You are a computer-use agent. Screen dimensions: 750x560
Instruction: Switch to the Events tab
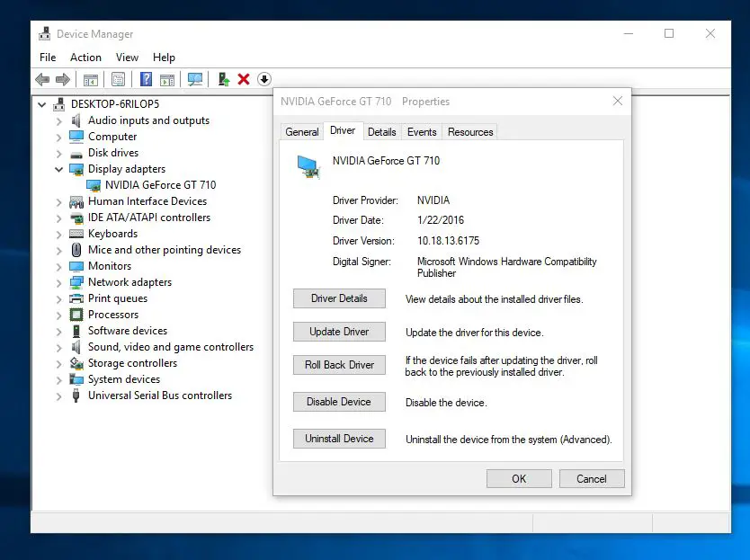[x=422, y=132]
